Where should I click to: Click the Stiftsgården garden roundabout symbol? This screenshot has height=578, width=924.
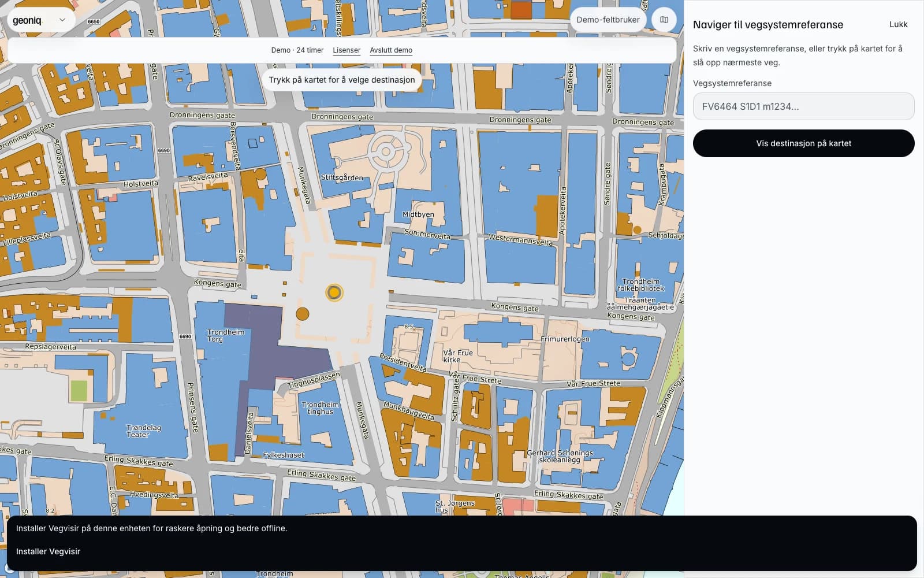click(385, 153)
